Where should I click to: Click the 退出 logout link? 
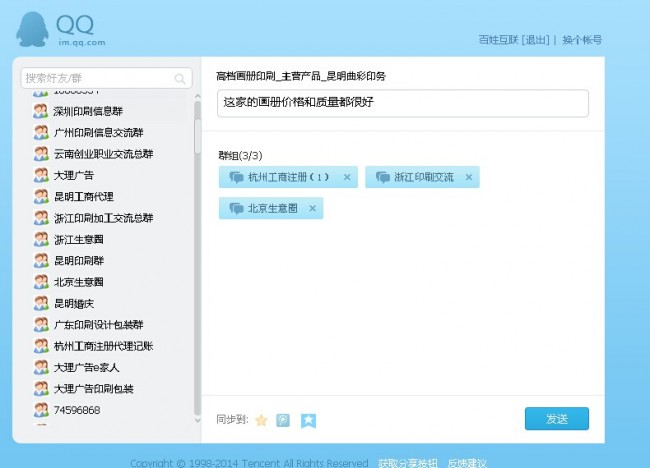pos(535,40)
